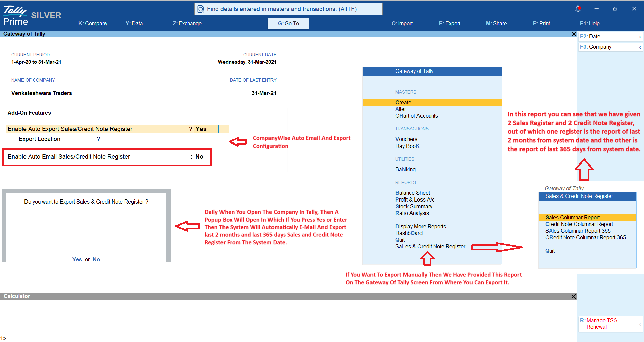Open the Balance Sheet report
The width and height of the screenshot is (644, 342).
click(x=412, y=193)
